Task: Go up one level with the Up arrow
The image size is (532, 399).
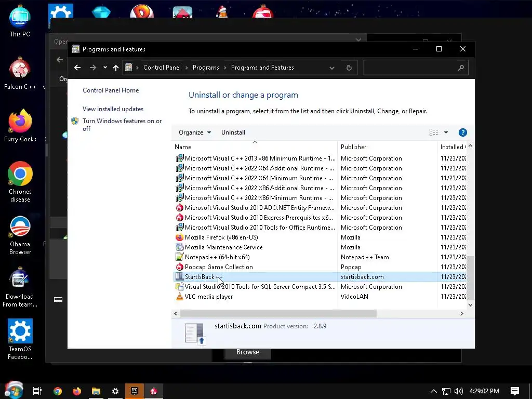Action: pyautogui.click(x=116, y=68)
